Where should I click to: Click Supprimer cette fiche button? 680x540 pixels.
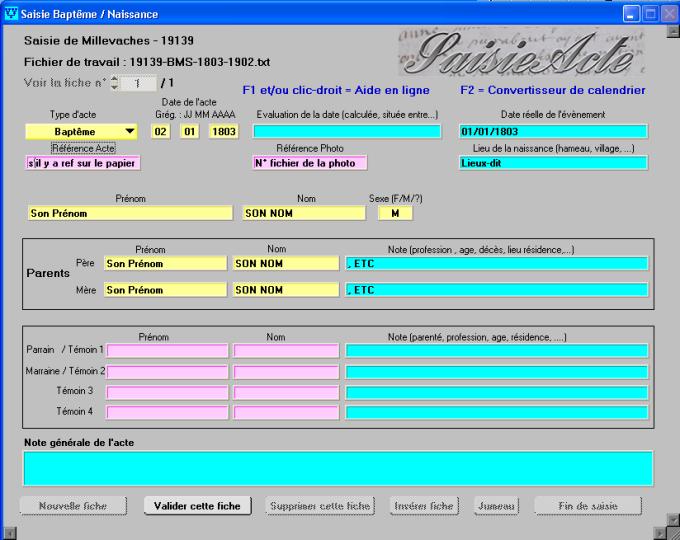pos(320,506)
